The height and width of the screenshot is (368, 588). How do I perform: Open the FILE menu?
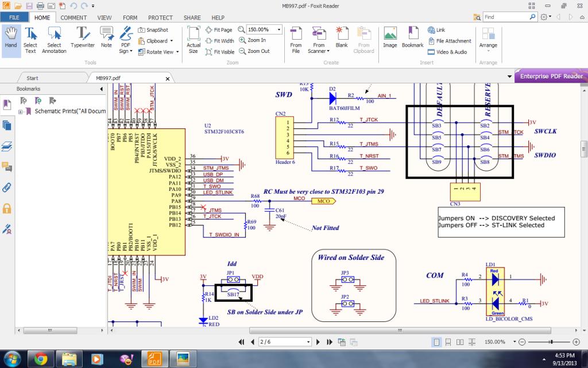14,18
